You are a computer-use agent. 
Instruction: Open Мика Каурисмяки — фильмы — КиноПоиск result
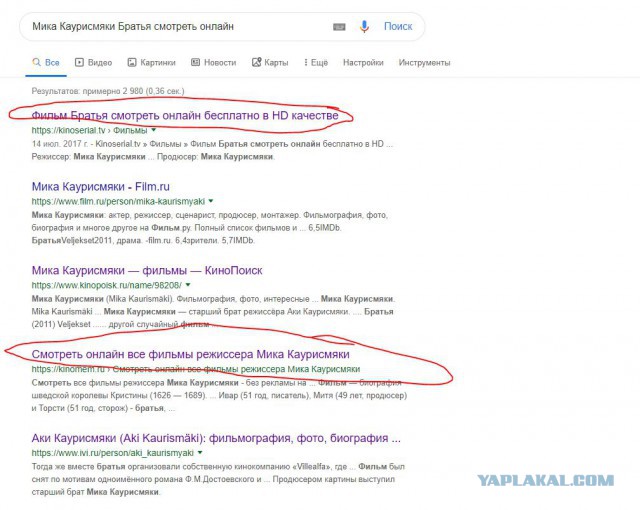point(147,270)
